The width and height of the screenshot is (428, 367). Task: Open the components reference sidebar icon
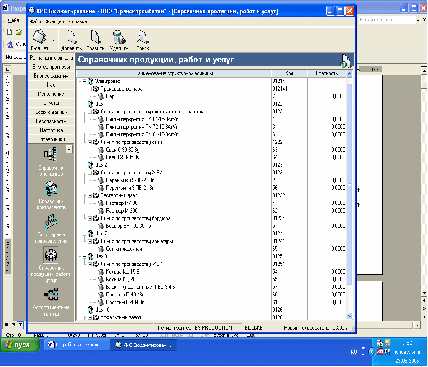click(51, 189)
